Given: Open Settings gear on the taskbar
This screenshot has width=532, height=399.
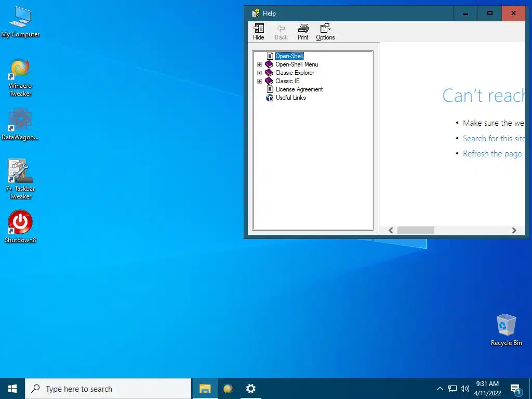Looking at the screenshot, I should point(251,389).
